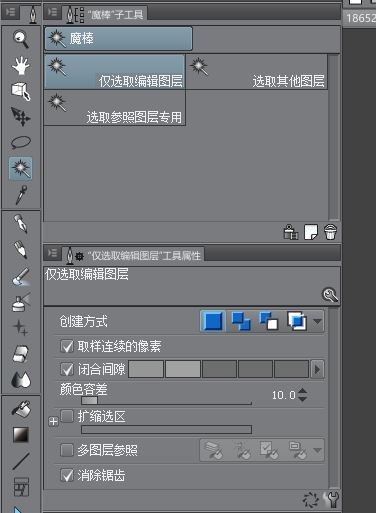Screen dimensions: 376x513
Task: Select the 选取参照图层专用 sub tool
Action: point(114,108)
